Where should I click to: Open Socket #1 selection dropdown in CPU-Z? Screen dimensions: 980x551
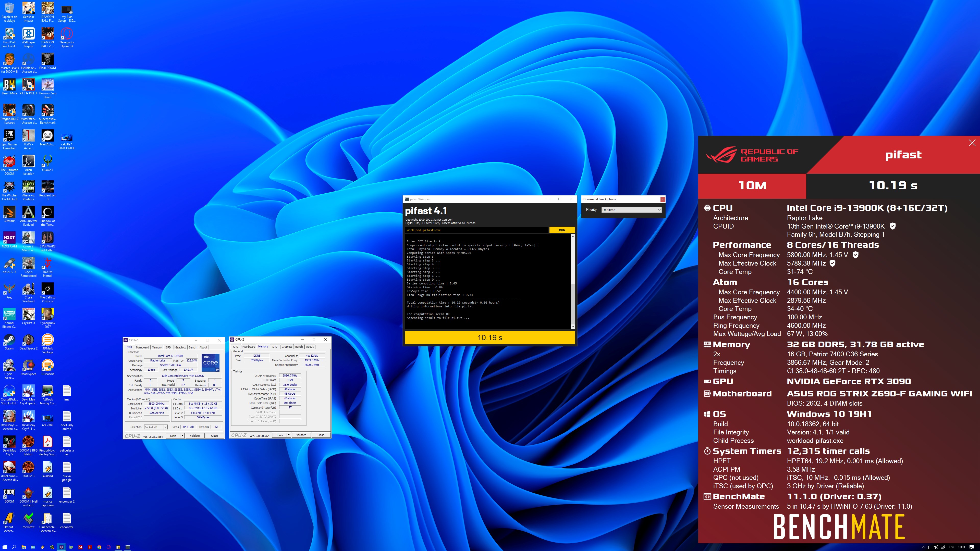[x=156, y=427]
